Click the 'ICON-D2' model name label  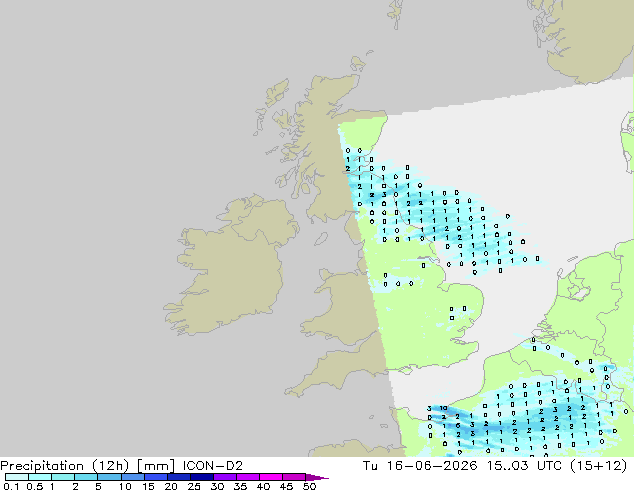click(213, 466)
